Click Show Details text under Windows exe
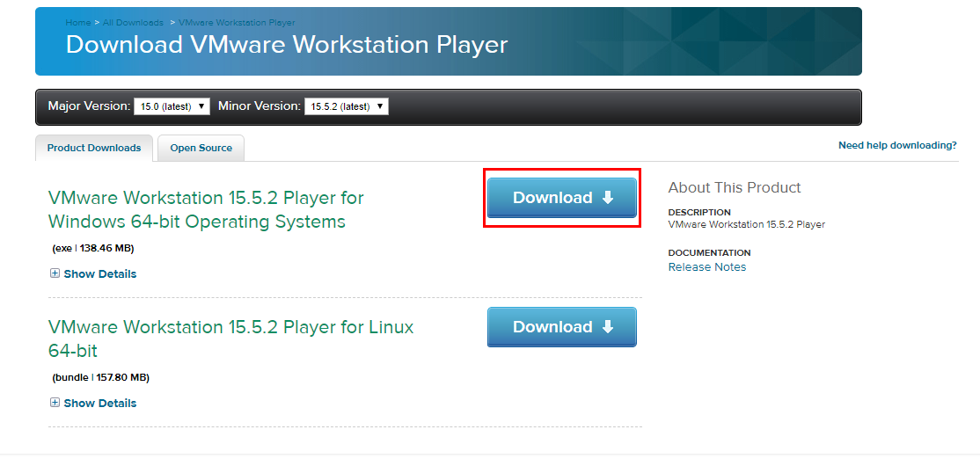The image size is (980, 466). point(100,273)
